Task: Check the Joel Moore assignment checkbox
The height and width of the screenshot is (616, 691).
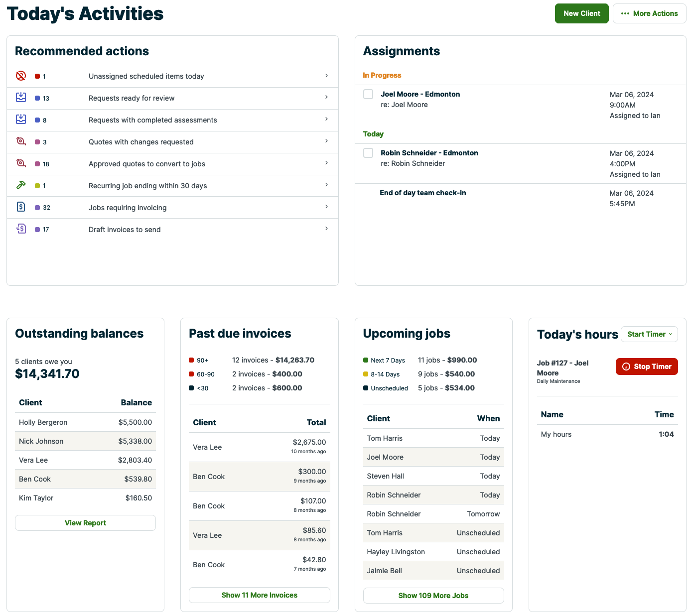Action: click(x=368, y=94)
